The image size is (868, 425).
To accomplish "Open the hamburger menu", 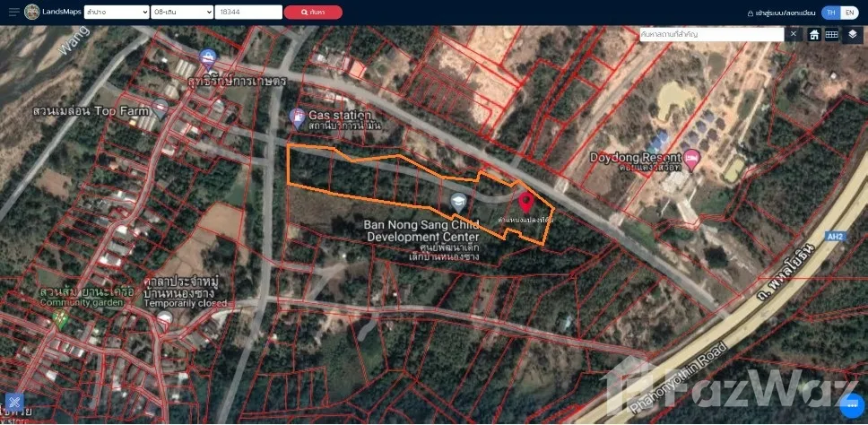I will tap(11, 13).
